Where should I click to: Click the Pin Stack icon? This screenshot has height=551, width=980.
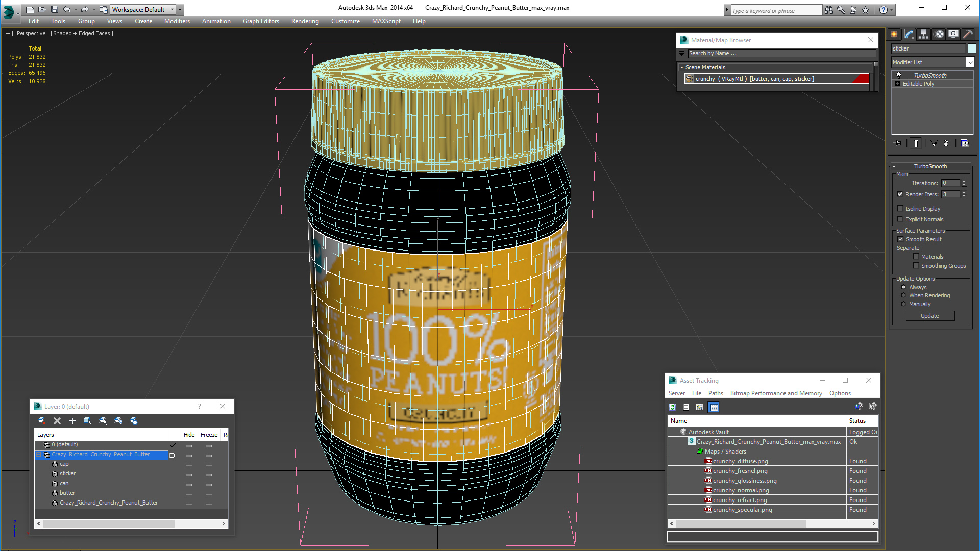pyautogui.click(x=898, y=143)
